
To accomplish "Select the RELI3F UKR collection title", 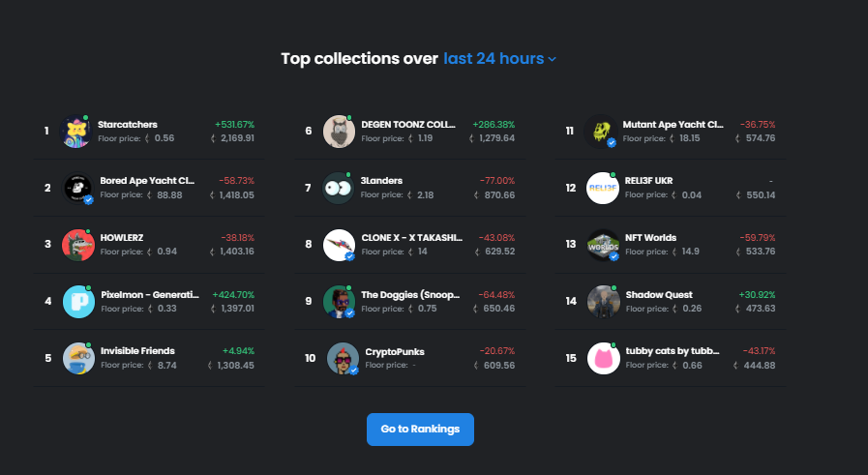I will pyautogui.click(x=648, y=181).
